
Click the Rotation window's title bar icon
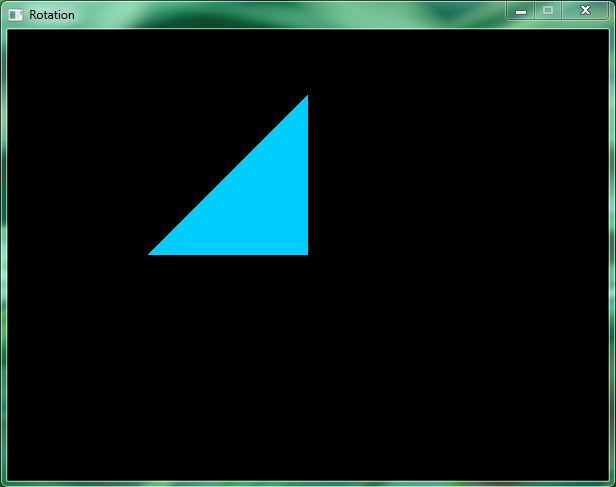(x=16, y=14)
